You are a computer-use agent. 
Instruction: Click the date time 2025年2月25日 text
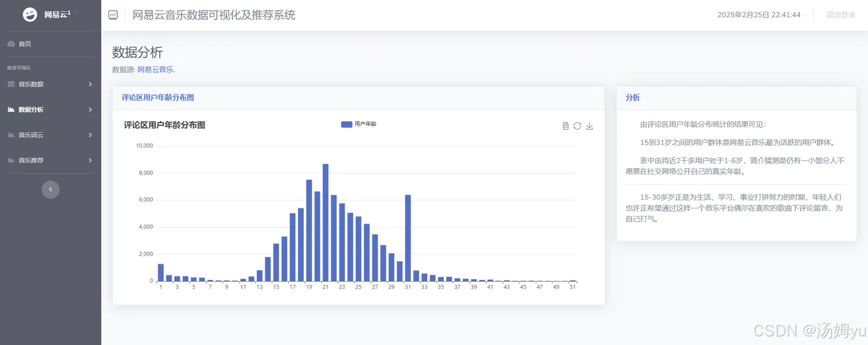[759, 15]
